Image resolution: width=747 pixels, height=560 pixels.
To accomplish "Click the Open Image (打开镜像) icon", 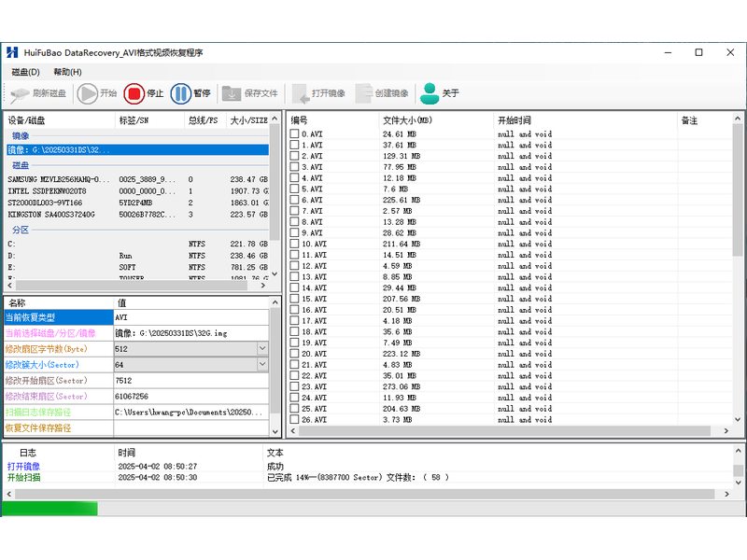I will pyautogui.click(x=301, y=94).
